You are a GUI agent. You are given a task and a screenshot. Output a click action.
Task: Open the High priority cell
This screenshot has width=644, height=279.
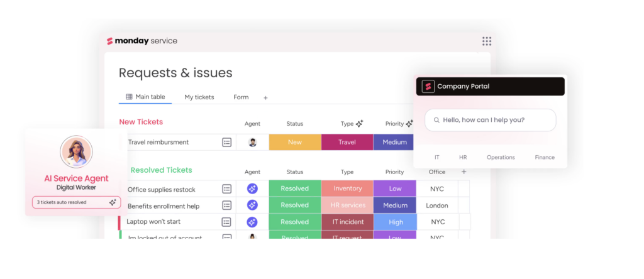click(395, 222)
